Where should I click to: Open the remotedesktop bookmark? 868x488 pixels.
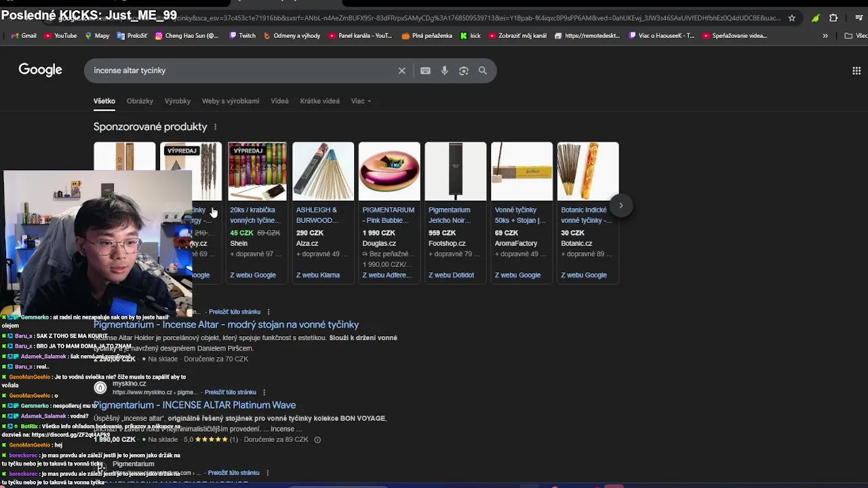click(587, 36)
